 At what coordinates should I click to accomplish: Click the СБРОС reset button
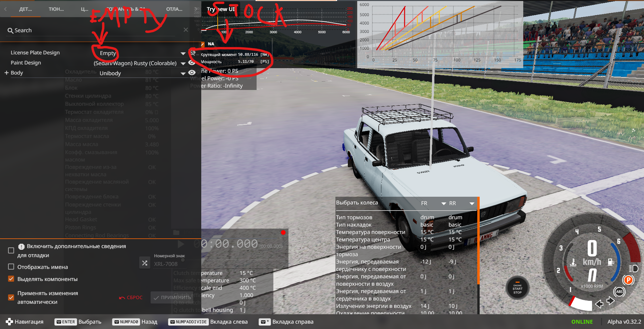click(x=131, y=297)
